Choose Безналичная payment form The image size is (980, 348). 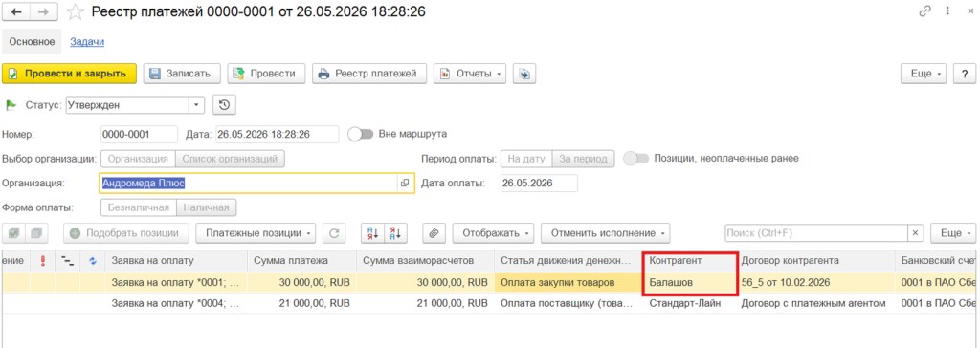click(x=139, y=207)
